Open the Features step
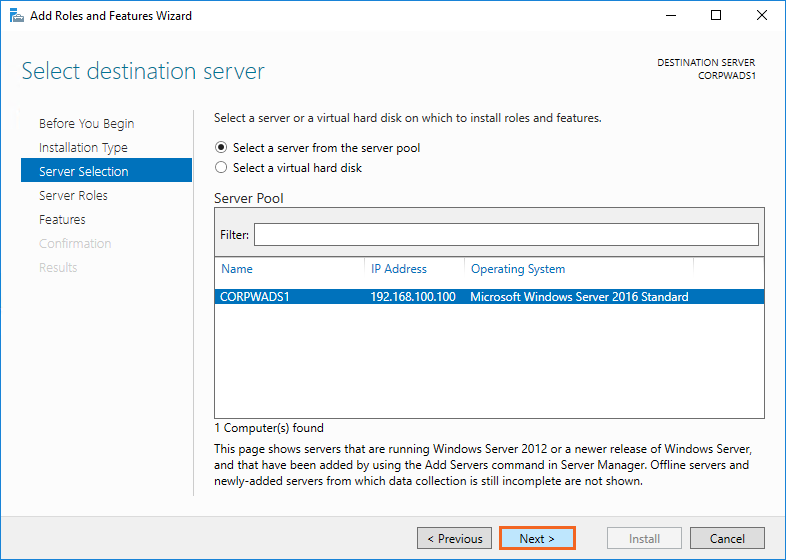The height and width of the screenshot is (560, 786). point(62,220)
